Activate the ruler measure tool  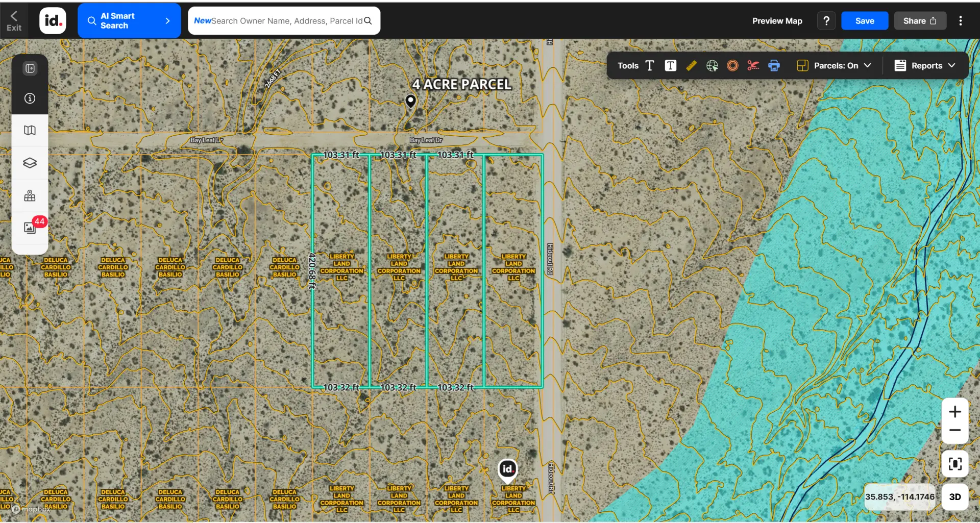tap(691, 66)
